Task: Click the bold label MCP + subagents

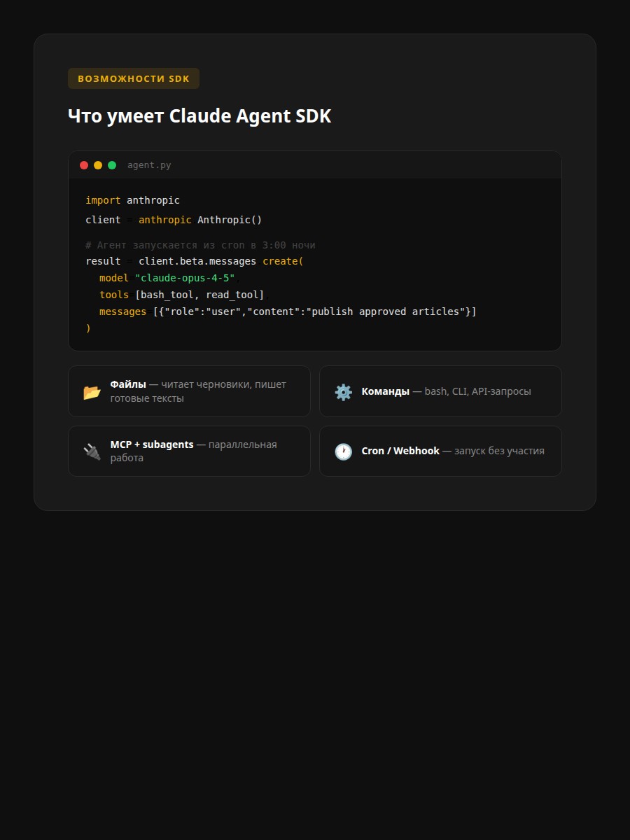Action: pos(152,444)
